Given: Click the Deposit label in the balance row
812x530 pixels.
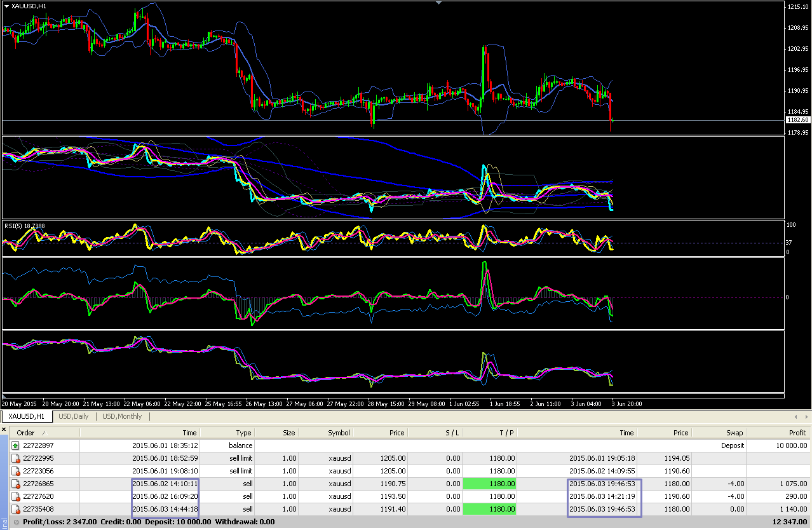Looking at the screenshot, I should point(733,445).
